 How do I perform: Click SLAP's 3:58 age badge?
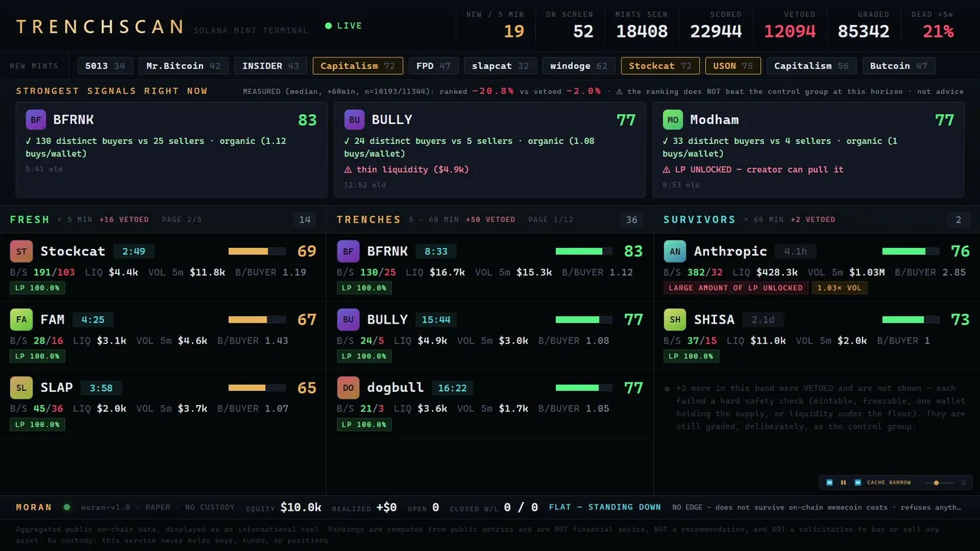101,387
